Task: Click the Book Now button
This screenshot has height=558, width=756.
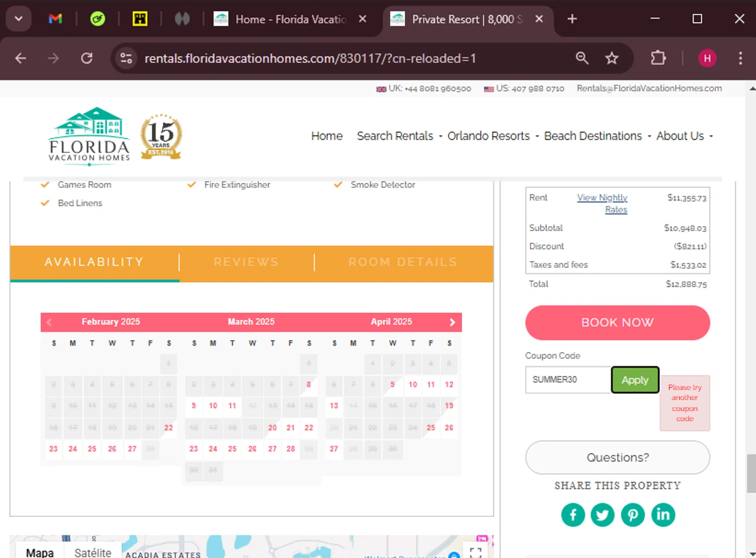Action: point(617,323)
